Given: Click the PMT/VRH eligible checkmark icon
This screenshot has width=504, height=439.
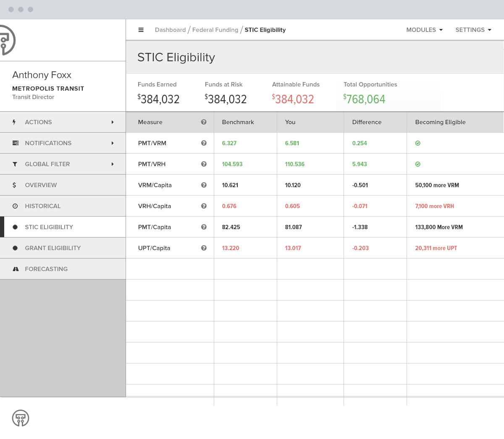Looking at the screenshot, I should [x=418, y=164].
